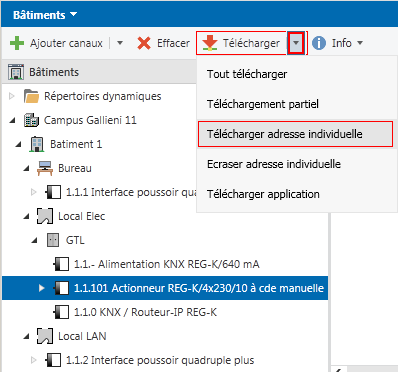Screen dimensions: 398x372
Task: Open the Bâtiments panel title dropdown
Action: (74, 14)
